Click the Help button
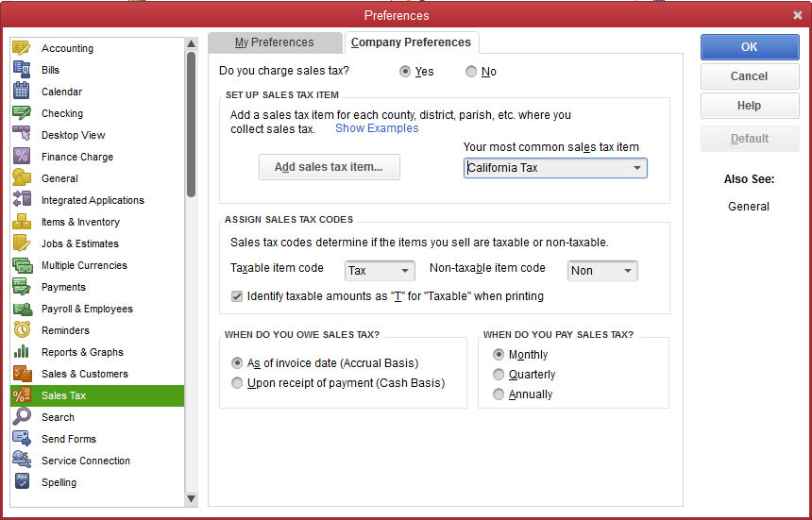Viewport: 812px width, 520px height. pos(750,106)
